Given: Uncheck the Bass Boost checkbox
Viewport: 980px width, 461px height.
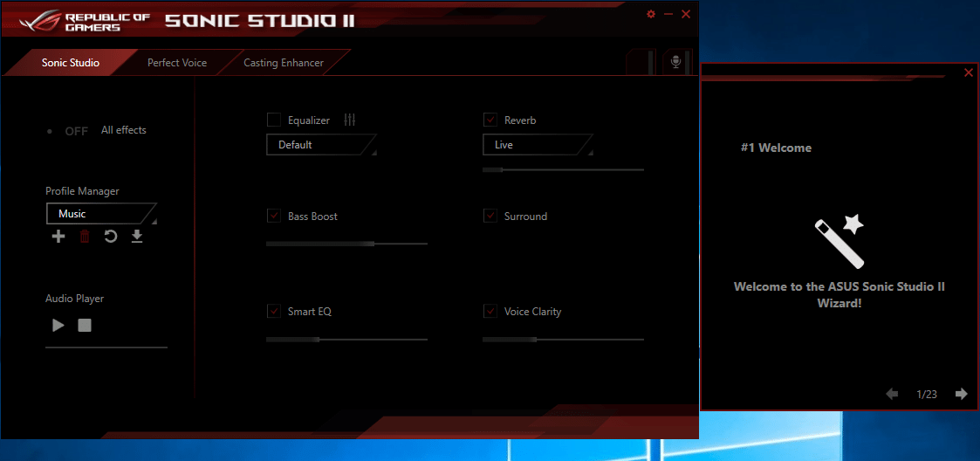Looking at the screenshot, I should coord(274,217).
